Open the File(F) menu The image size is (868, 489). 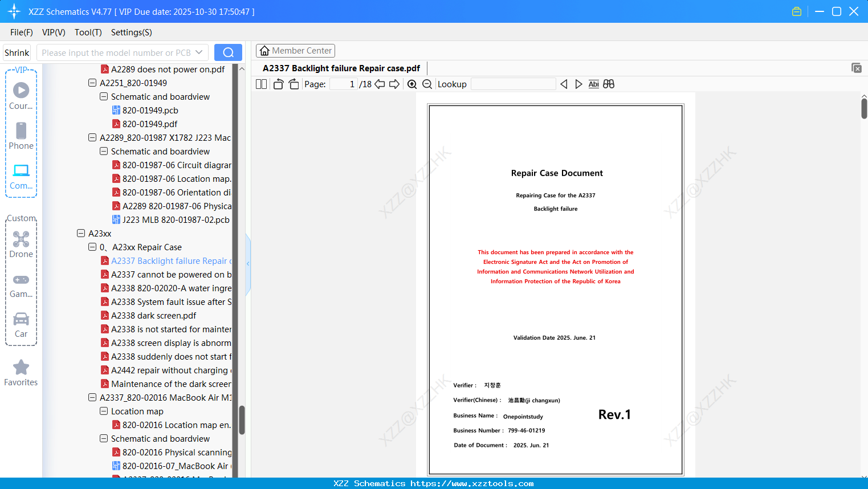click(22, 32)
